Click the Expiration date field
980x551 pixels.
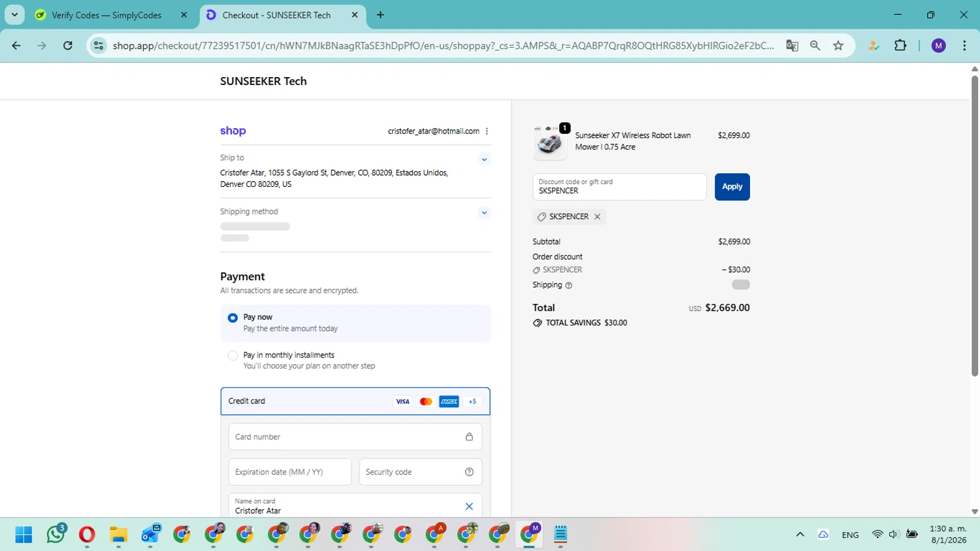(290, 472)
